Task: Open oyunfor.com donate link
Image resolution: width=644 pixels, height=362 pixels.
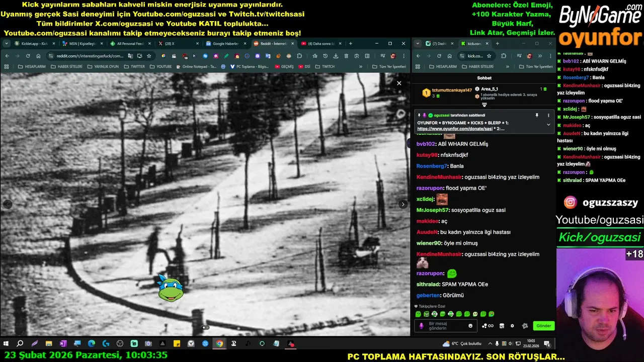Action: click(455, 129)
